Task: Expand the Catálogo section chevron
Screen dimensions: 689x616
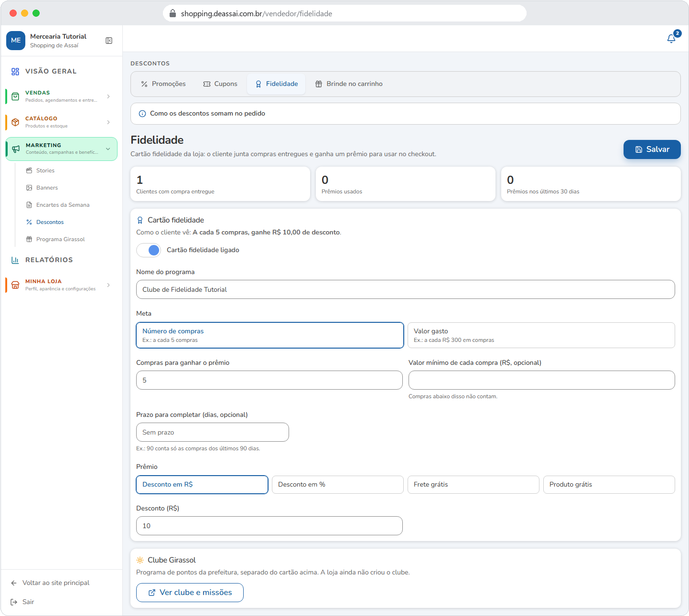Action: (108, 122)
